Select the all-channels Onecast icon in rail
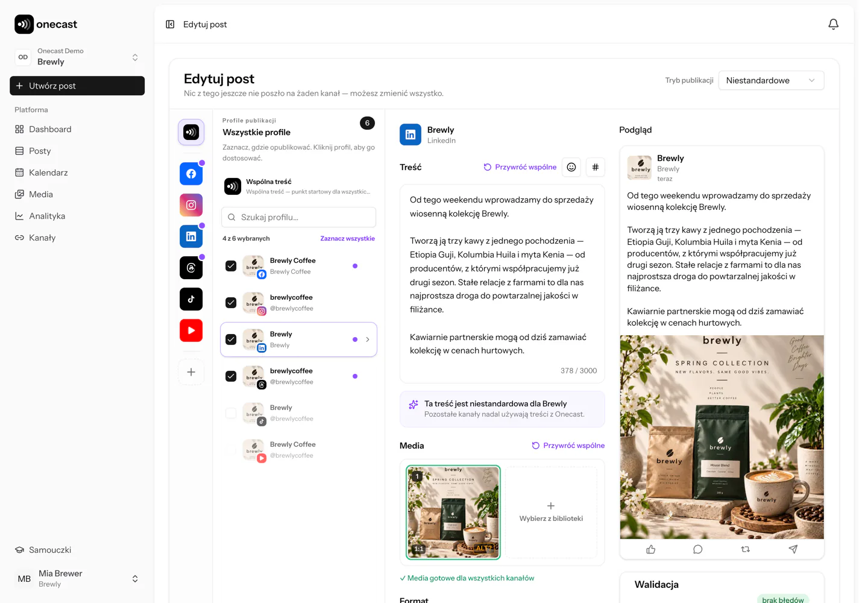The width and height of the screenshot is (868, 603). coord(191,132)
